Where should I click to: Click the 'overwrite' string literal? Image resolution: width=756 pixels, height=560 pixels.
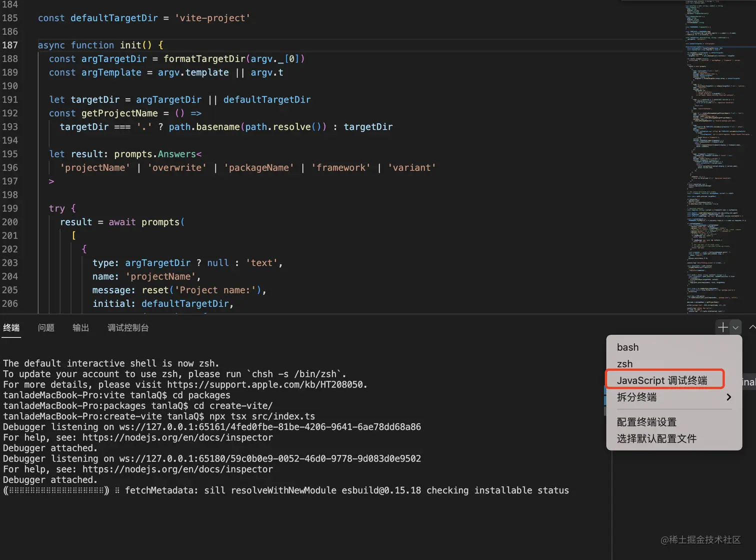coord(177,167)
